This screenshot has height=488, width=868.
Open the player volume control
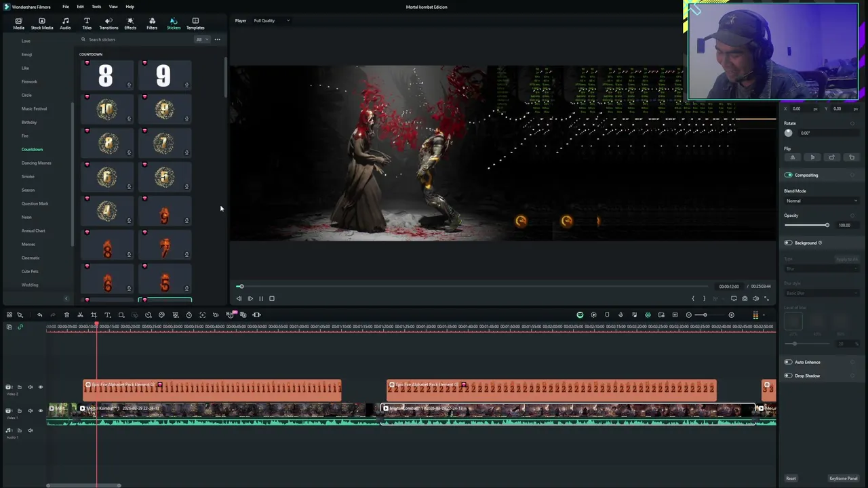755,299
